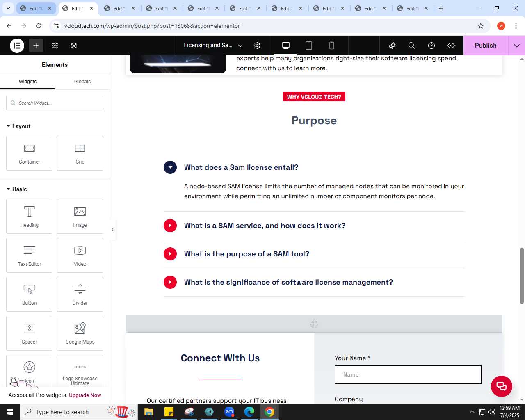The height and width of the screenshot is (420, 525).
Task: Click the WHY VCLOUD TECH? badge
Action: tap(314, 97)
